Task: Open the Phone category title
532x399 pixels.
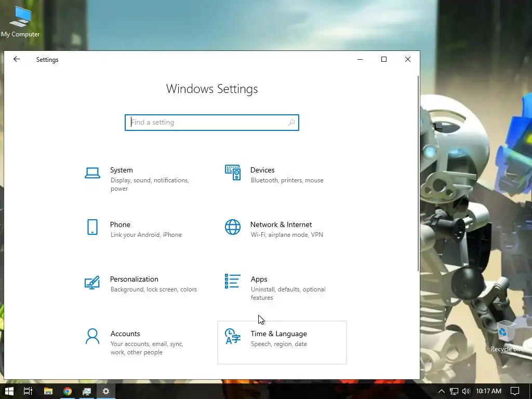Action: [x=120, y=224]
